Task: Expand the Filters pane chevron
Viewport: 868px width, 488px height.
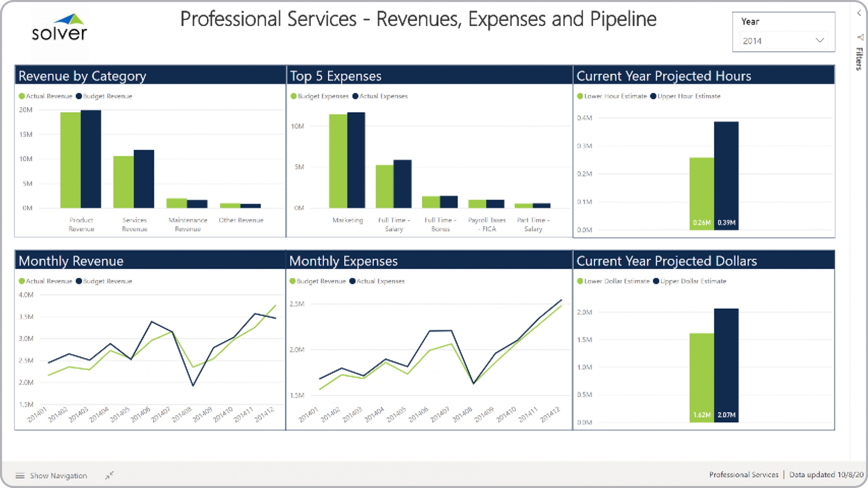Action: click(859, 13)
